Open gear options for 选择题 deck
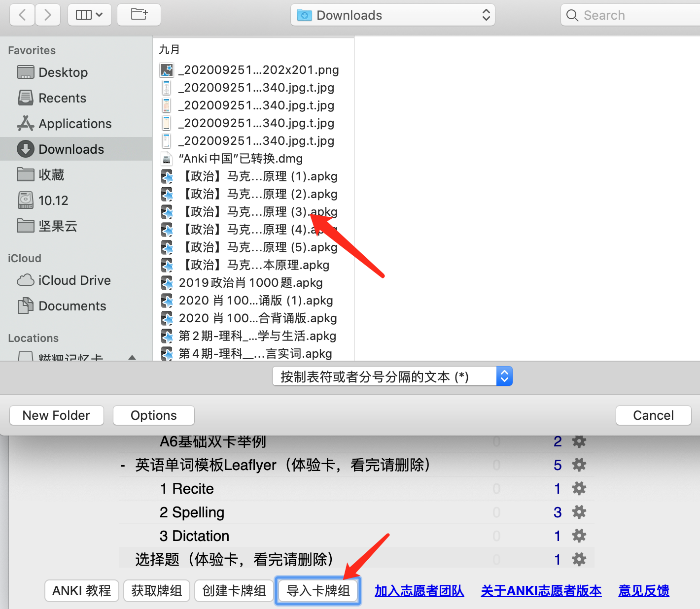Image resolution: width=700 pixels, height=609 pixels. click(579, 559)
